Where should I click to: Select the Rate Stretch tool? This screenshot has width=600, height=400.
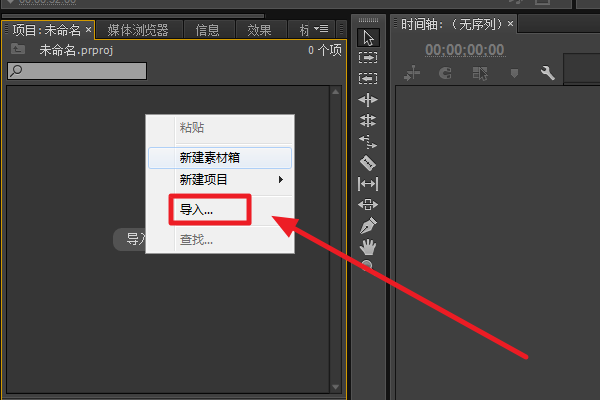tap(368, 142)
